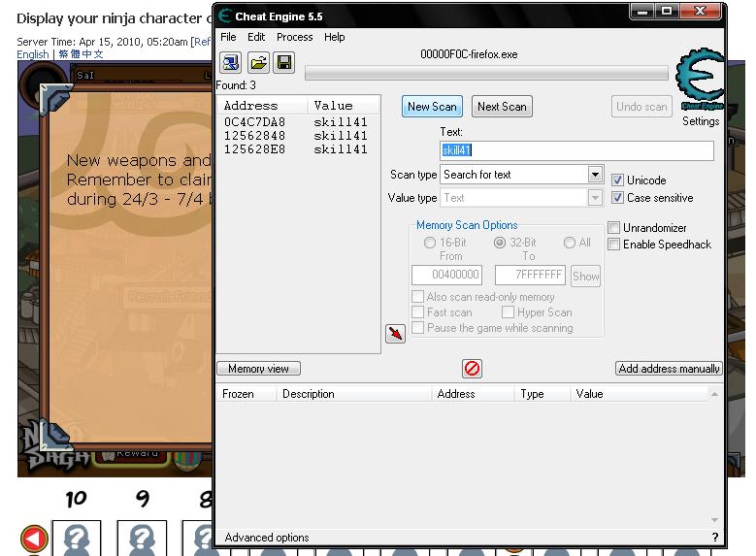Open Advanced options
This screenshot has height=556, width=756.
click(267, 538)
